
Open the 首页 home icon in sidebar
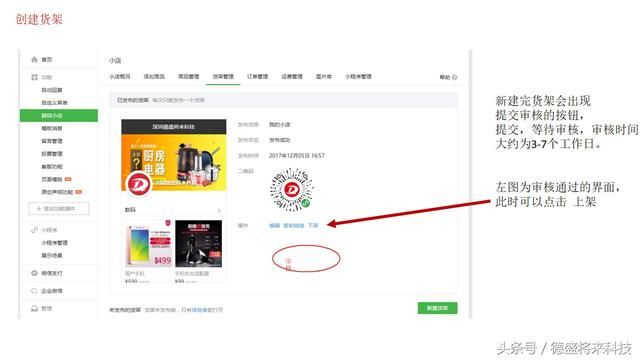pyautogui.click(x=34, y=60)
